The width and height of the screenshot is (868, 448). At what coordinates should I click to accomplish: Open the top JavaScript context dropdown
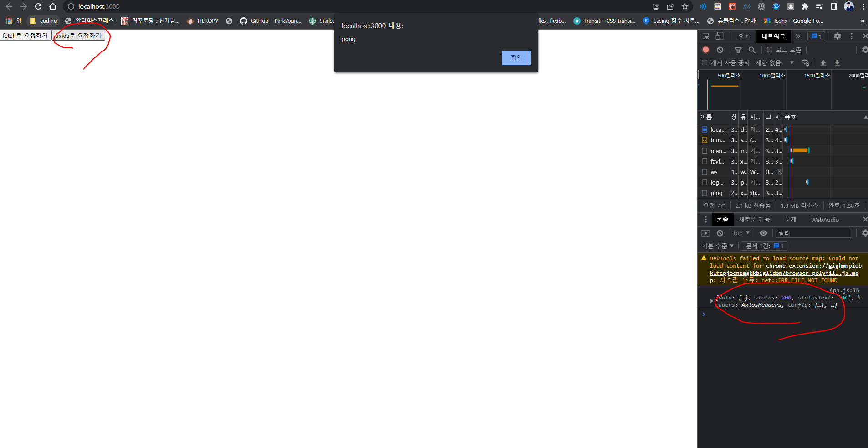(x=741, y=233)
